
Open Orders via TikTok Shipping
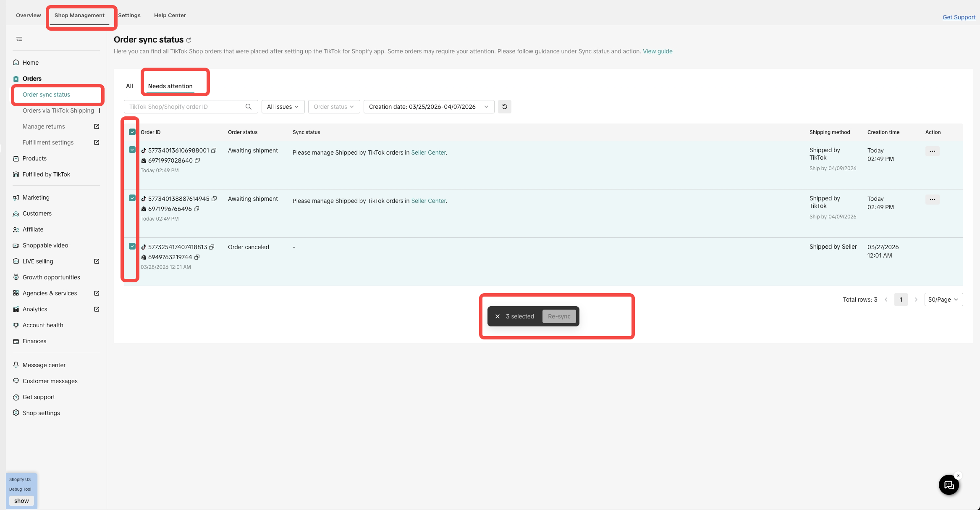tap(58, 110)
